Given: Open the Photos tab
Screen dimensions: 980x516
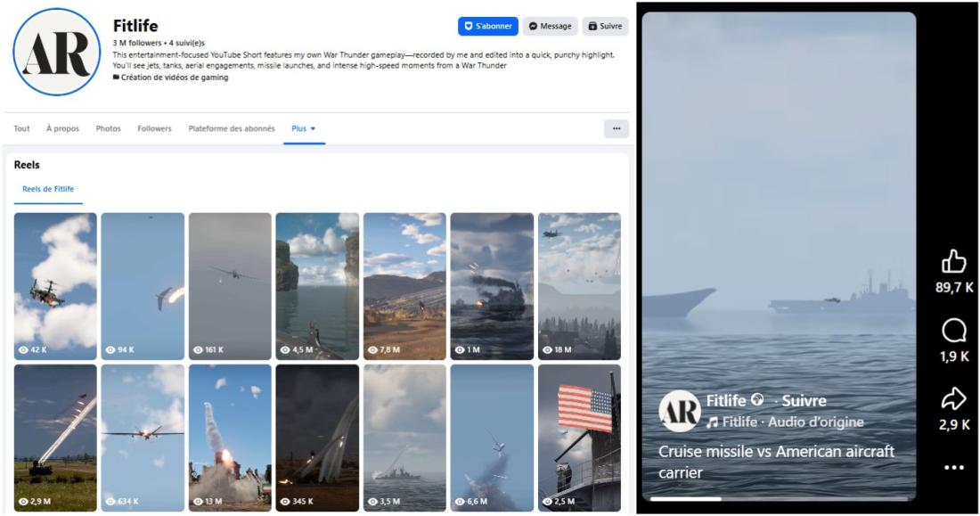Looking at the screenshot, I should (108, 128).
